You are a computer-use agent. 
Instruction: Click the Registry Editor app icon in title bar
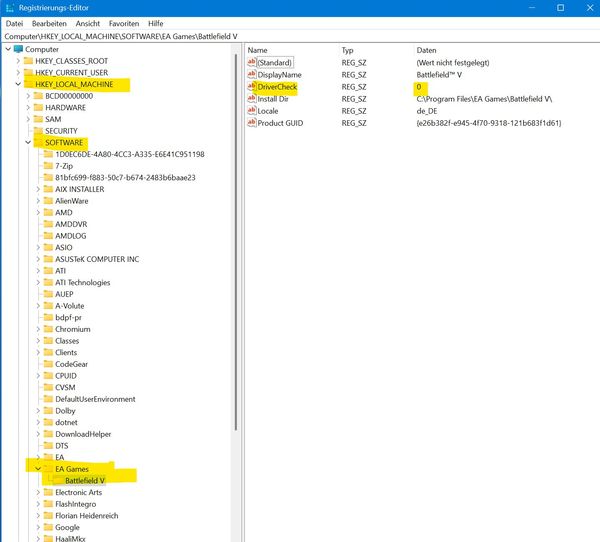click(9, 6)
